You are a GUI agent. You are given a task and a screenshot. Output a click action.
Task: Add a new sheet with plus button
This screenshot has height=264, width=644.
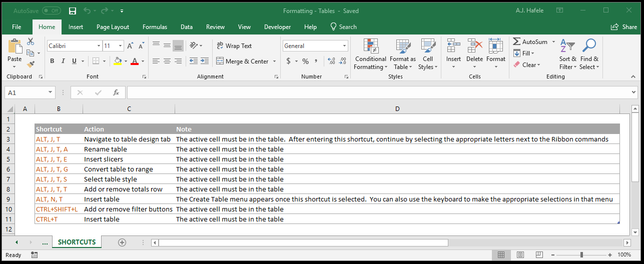(x=122, y=242)
